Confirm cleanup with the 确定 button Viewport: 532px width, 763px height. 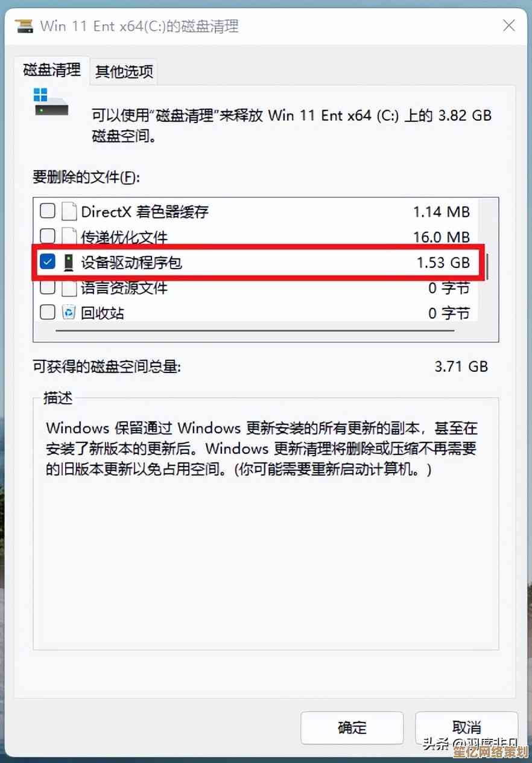[352, 727]
